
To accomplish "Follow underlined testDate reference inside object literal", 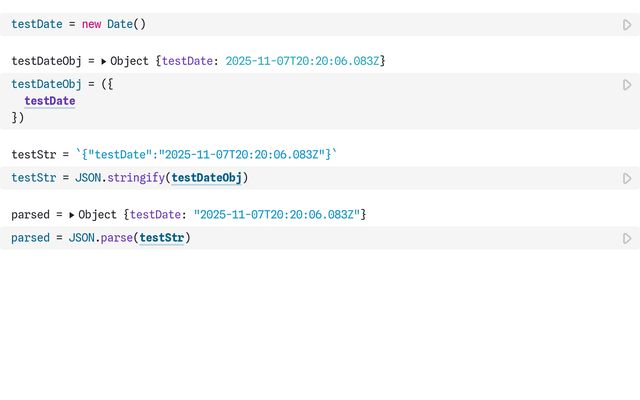I will point(50,101).
